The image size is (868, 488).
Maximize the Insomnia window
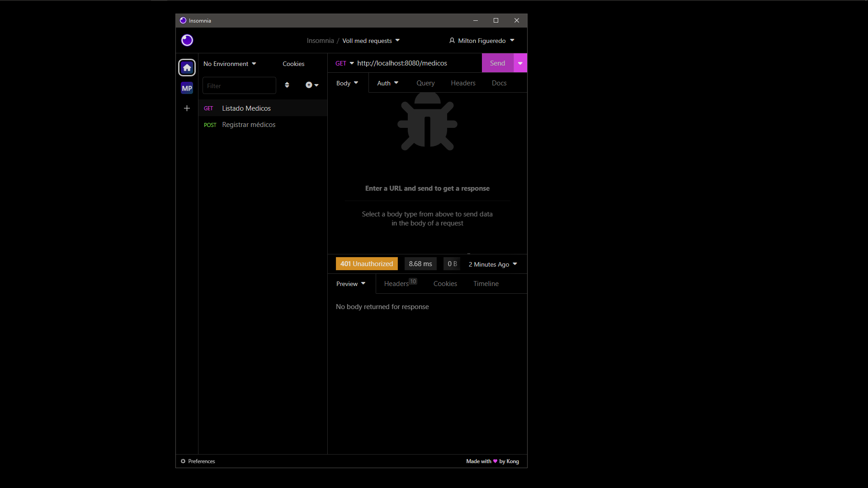496,20
